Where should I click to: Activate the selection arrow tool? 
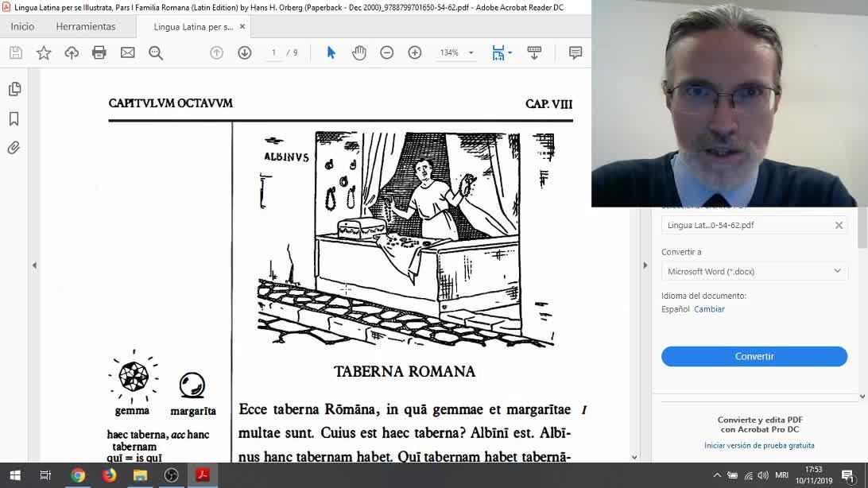pyautogui.click(x=331, y=52)
